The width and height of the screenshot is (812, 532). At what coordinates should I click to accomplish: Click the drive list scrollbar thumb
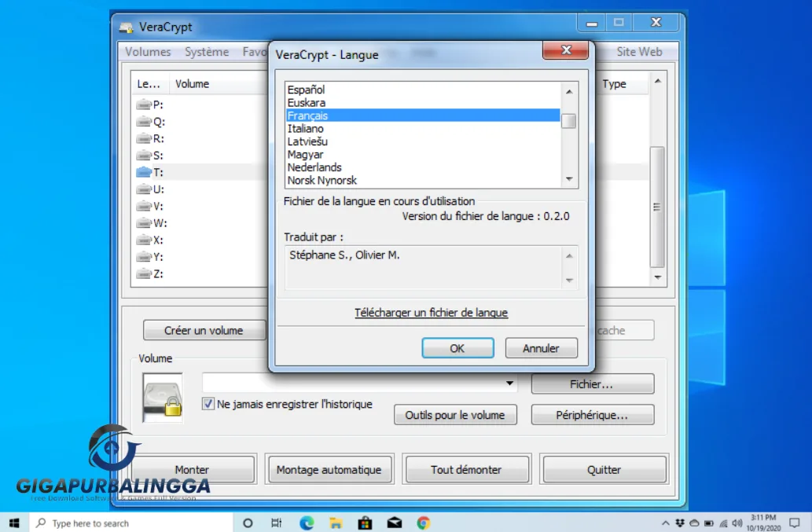(657, 207)
